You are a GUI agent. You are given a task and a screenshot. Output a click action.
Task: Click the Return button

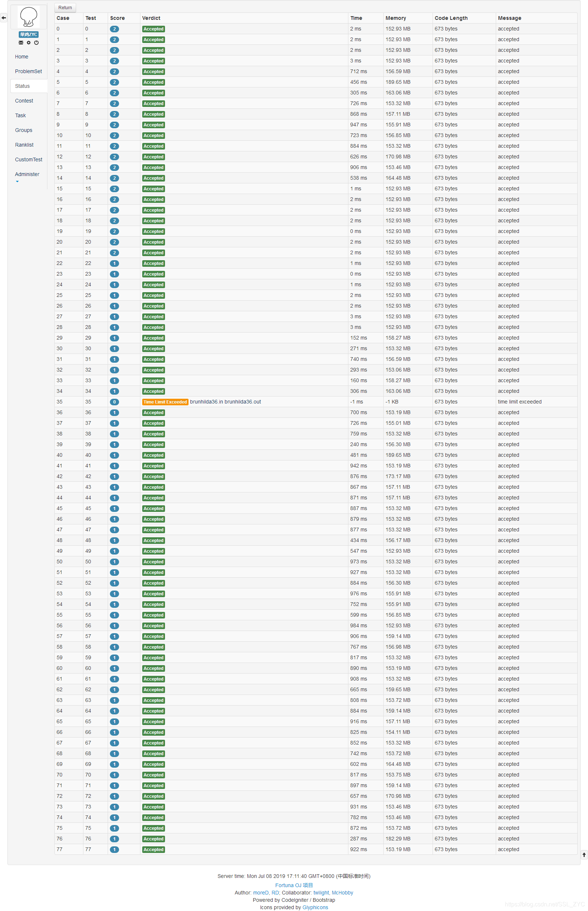click(65, 8)
